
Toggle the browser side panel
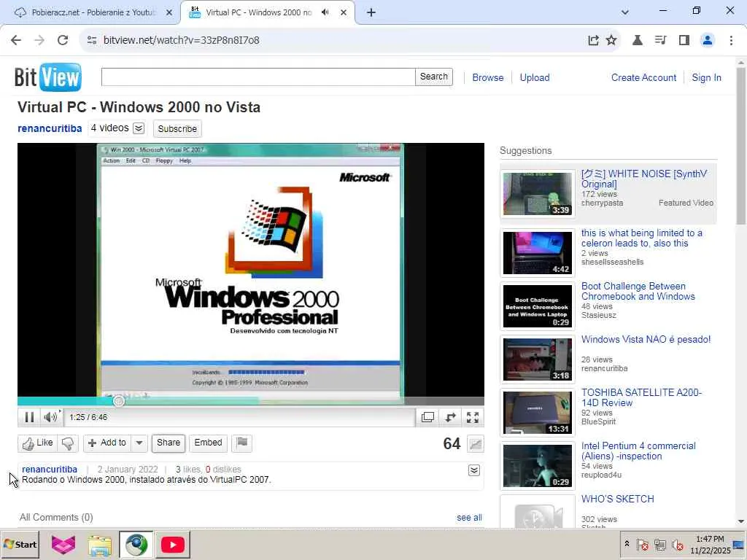click(x=684, y=40)
